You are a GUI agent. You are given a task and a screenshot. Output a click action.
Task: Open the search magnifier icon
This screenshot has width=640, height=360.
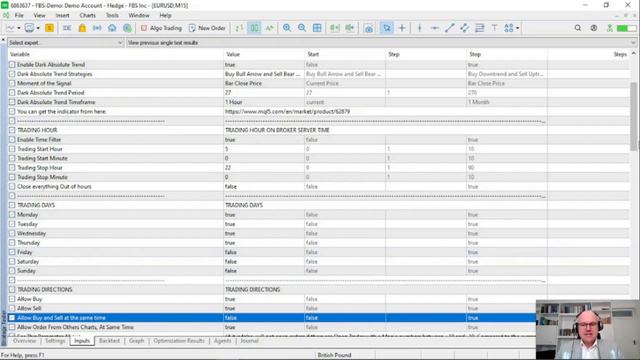578,28
